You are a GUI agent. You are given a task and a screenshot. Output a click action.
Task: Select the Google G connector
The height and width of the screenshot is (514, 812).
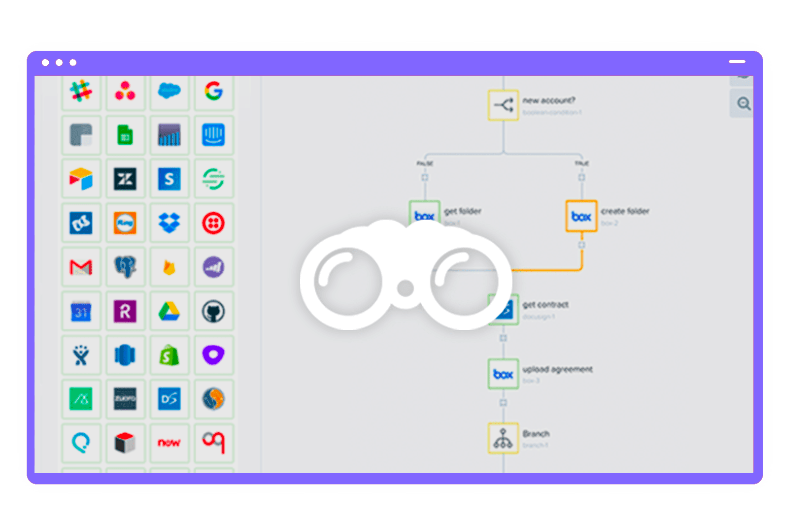coord(214,92)
